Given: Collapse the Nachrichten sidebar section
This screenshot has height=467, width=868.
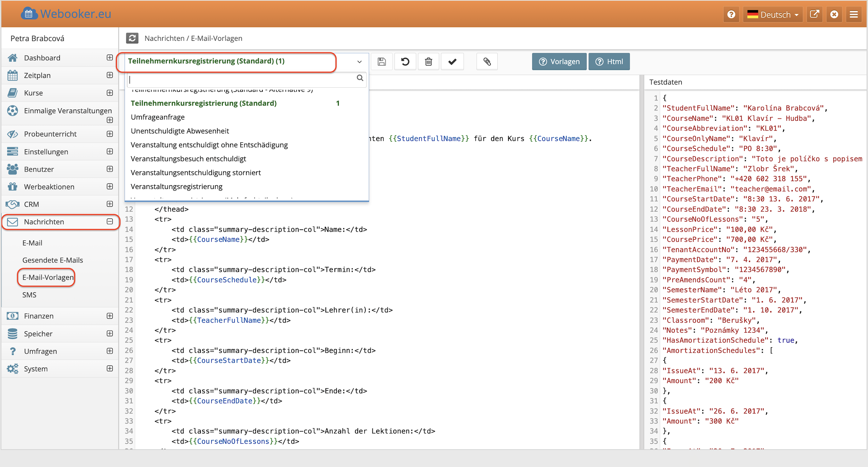Looking at the screenshot, I should tap(110, 222).
